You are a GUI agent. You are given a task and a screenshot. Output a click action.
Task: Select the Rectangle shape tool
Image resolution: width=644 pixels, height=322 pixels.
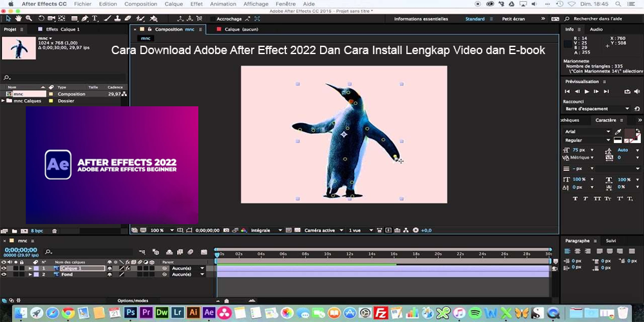coord(74,19)
